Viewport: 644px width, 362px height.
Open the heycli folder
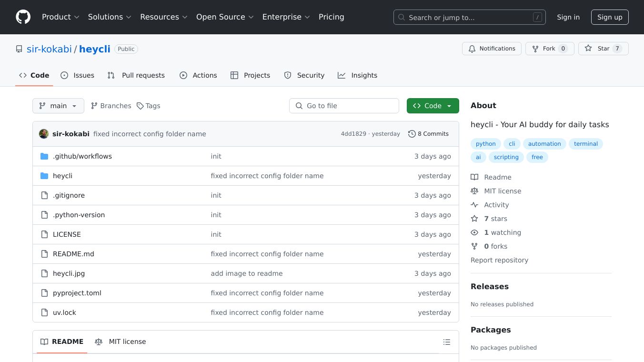[x=62, y=176]
